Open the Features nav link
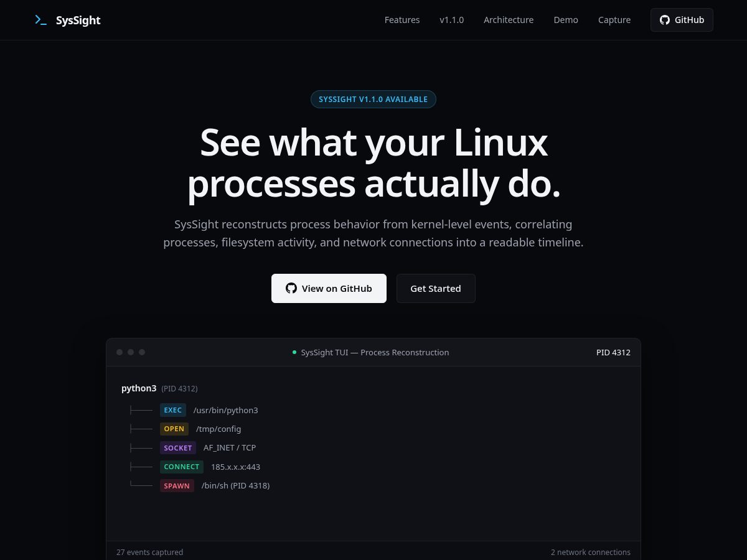This screenshot has width=747, height=560. pos(402,20)
